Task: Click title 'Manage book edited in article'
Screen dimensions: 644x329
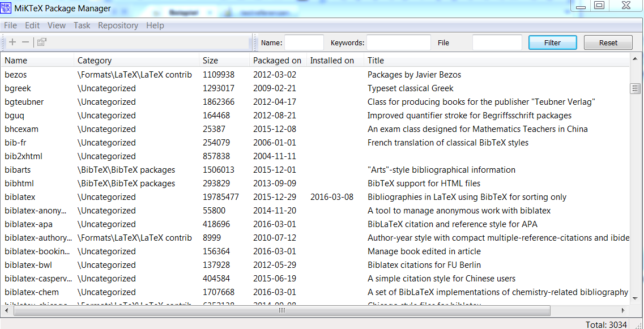Action: tap(424, 251)
